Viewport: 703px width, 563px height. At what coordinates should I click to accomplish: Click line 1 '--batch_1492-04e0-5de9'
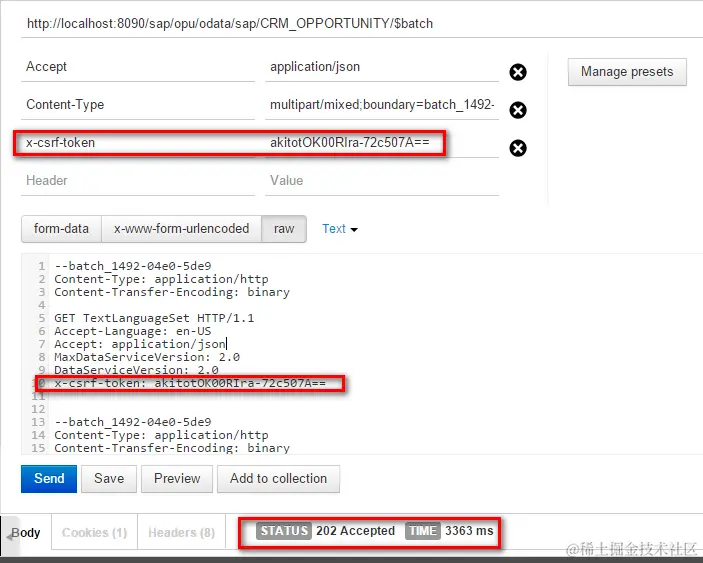[x=133, y=266]
